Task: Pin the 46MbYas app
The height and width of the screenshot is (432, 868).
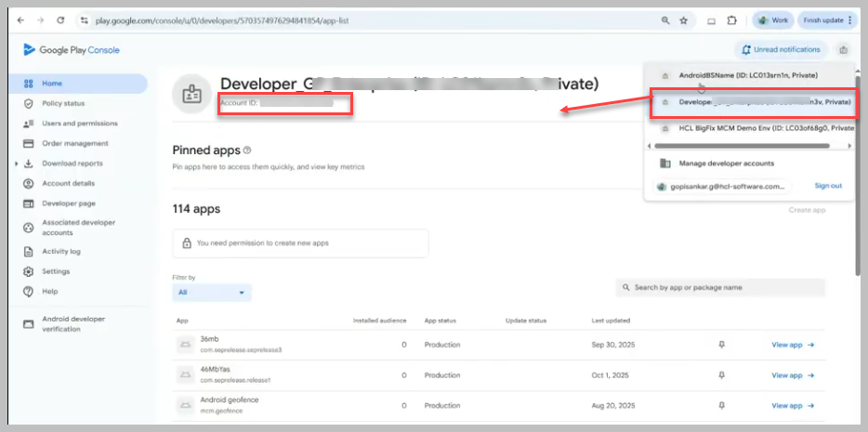Action: 721,375
